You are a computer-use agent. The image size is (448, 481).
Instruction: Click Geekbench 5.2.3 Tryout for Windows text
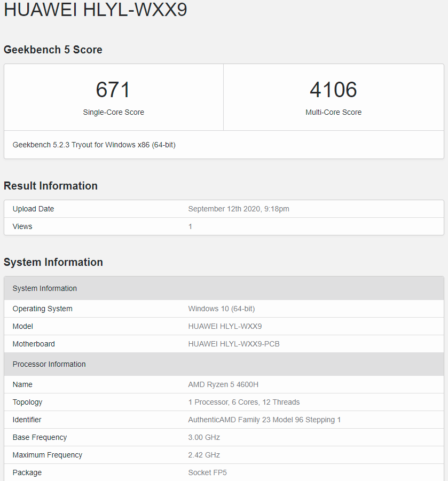[x=94, y=145]
